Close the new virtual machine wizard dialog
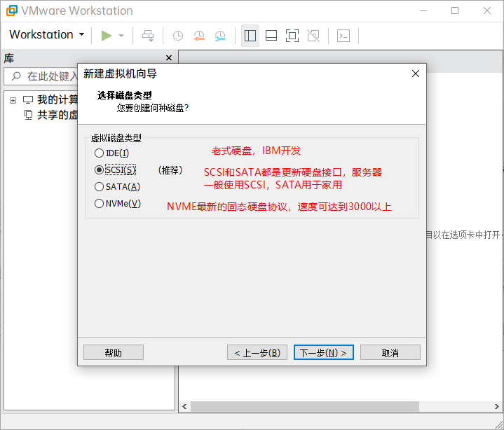 click(x=416, y=74)
